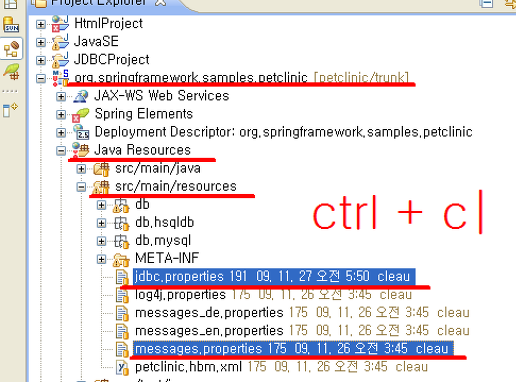Select org.springframework.samples.petclinic project label

(191, 77)
